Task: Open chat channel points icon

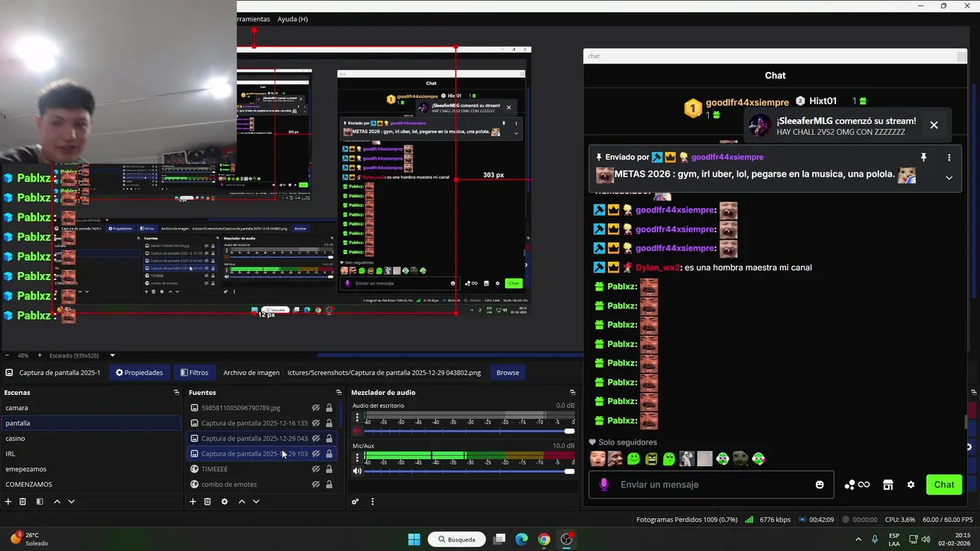Action: [857, 484]
